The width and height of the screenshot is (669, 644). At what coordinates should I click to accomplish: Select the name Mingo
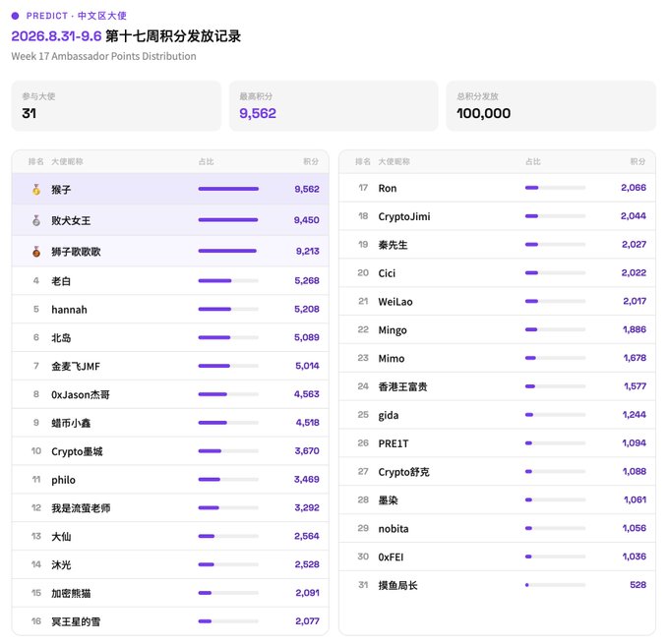(393, 330)
